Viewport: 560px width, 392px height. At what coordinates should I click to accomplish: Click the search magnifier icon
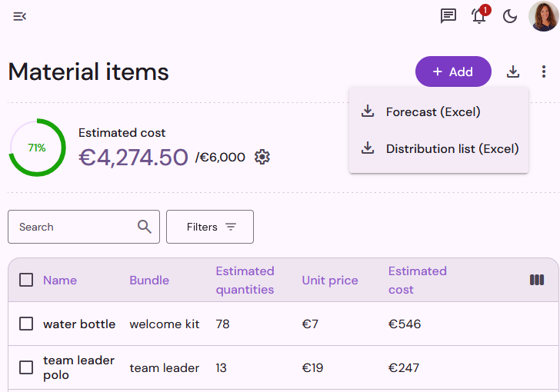pos(145,227)
